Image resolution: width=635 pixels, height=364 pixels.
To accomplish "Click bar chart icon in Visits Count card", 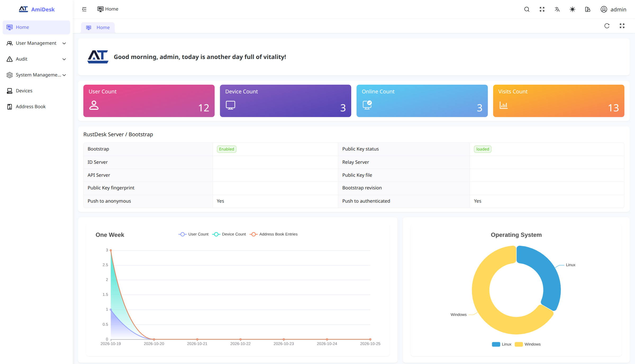I will [x=504, y=105].
